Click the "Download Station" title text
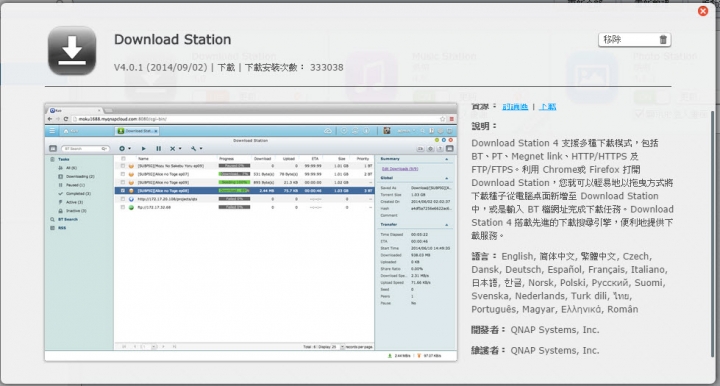This screenshot has height=386, width=720. pos(172,39)
